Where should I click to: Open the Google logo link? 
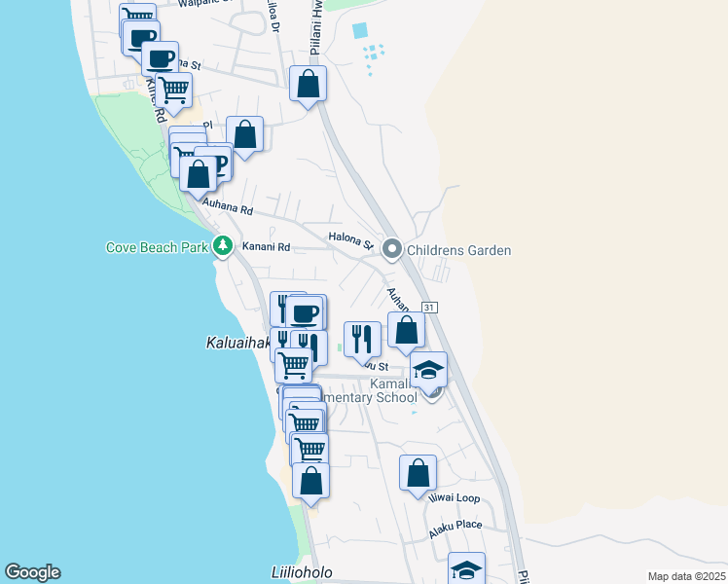tap(32, 572)
